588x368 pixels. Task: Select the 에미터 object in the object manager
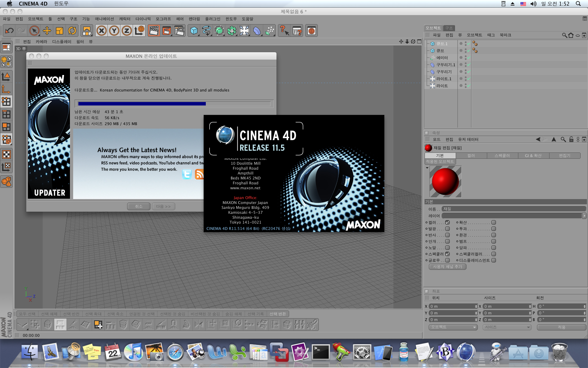[442, 58]
